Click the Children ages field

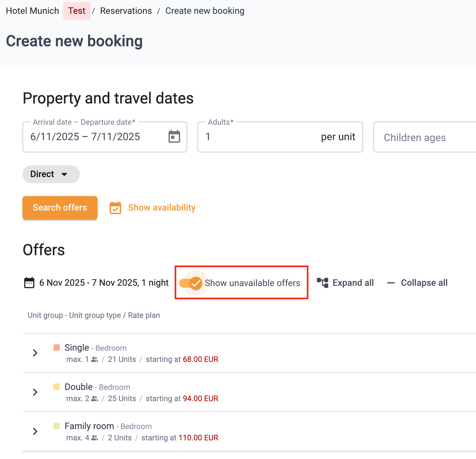tap(425, 137)
